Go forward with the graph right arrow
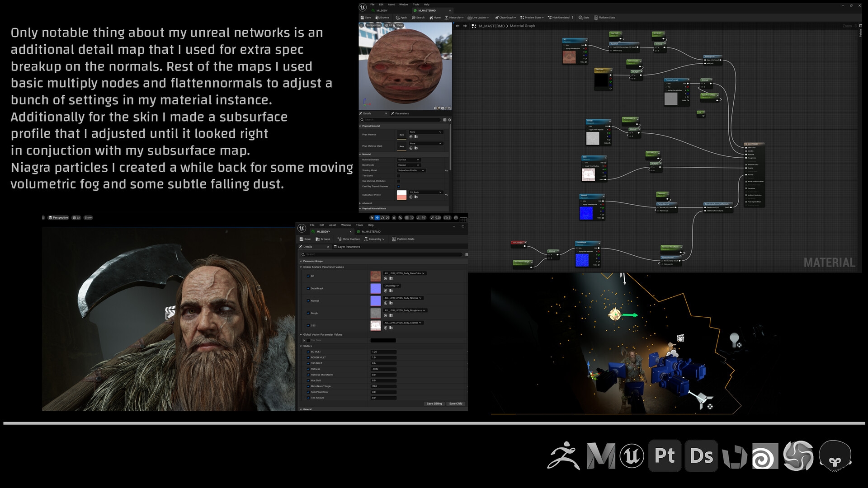 pyautogui.click(x=465, y=26)
